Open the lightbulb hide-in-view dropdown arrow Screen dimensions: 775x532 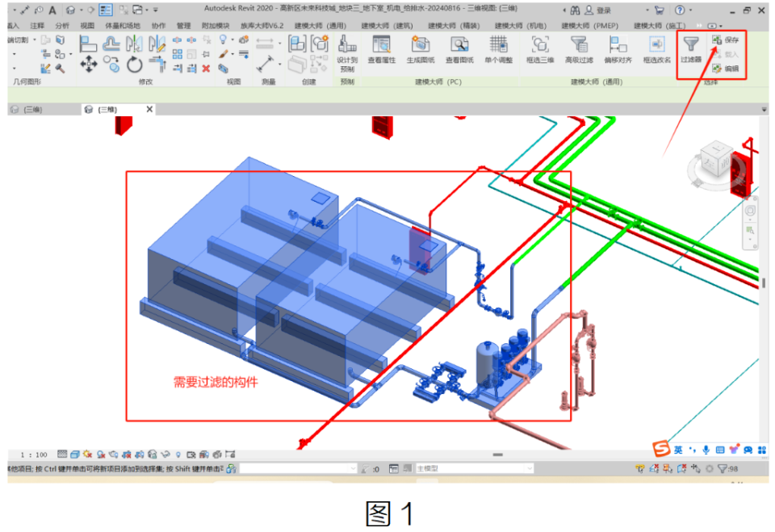(232, 40)
